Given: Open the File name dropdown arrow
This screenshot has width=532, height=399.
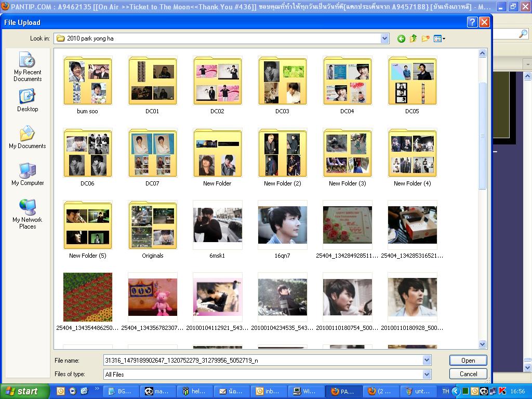Looking at the screenshot, I should coord(427,361).
